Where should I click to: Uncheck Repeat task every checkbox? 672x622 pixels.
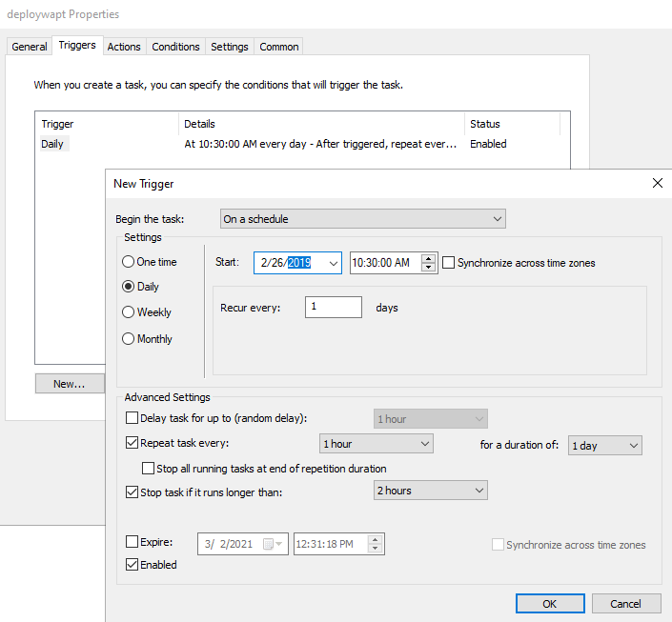coord(132,443)
